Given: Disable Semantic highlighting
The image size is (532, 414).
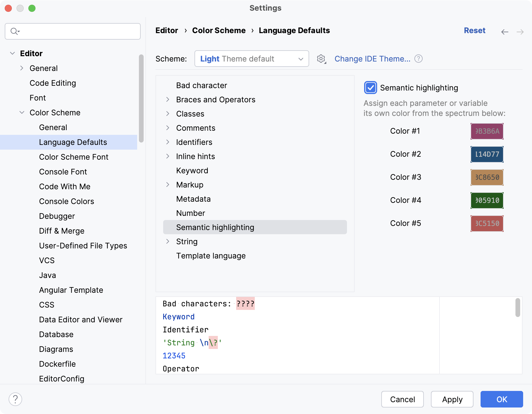Looking at the screenshot, I should (x=370, y=88).
